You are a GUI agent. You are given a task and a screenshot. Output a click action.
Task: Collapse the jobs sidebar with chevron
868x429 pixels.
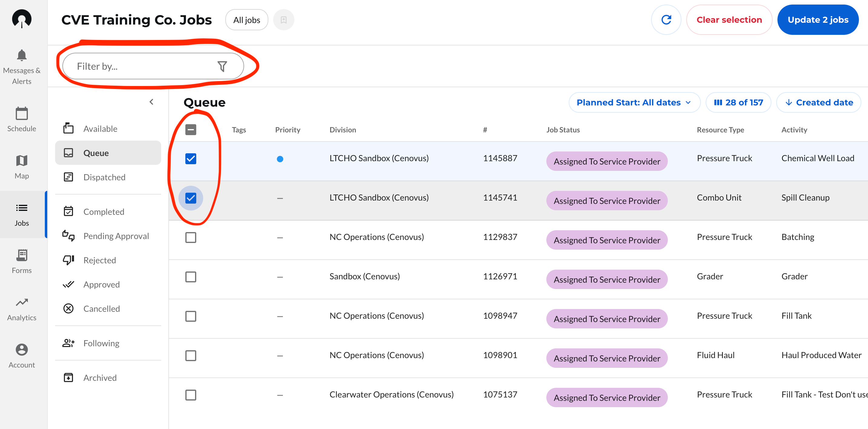[x=151, y=102]
